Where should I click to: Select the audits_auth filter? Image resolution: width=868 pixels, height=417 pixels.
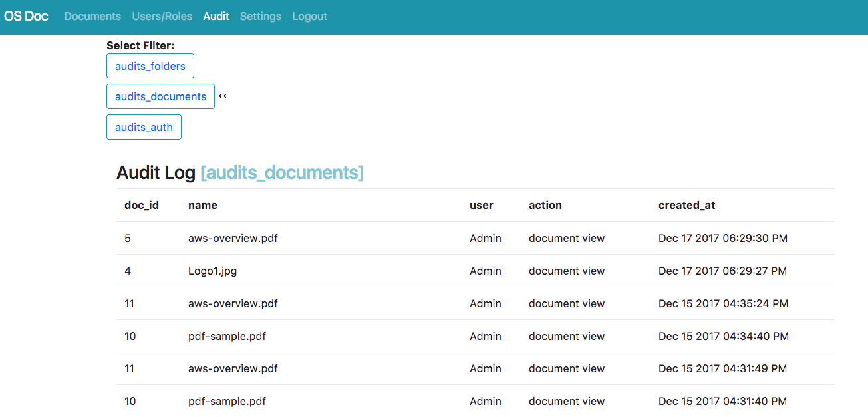[144, 126]
